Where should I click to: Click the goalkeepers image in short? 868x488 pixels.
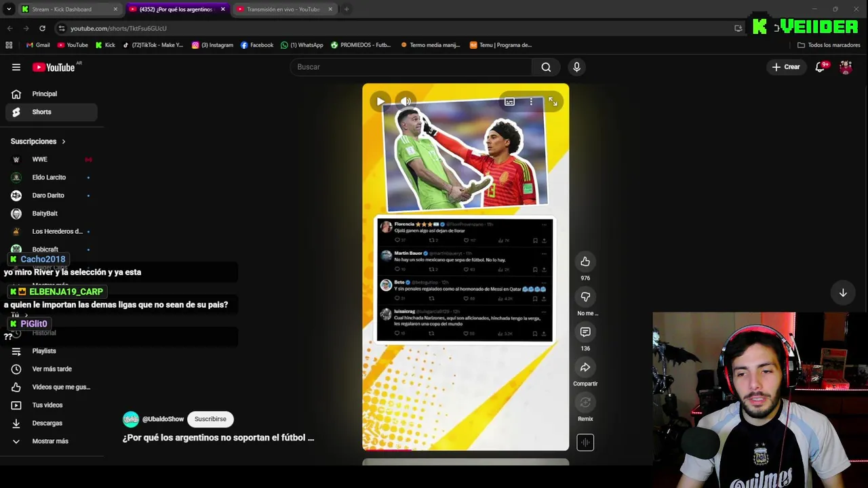coord(466,155)
